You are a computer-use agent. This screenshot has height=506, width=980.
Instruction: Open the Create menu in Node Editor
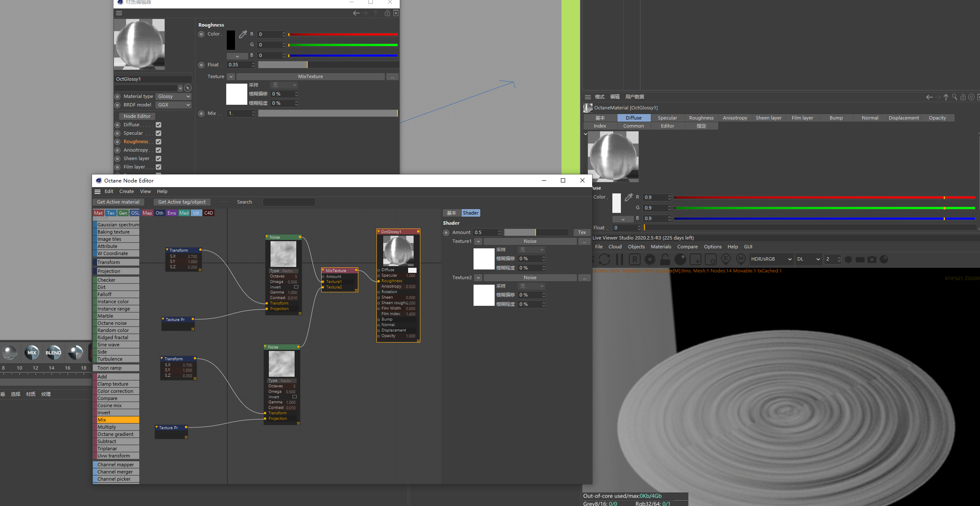coord(126,191)
